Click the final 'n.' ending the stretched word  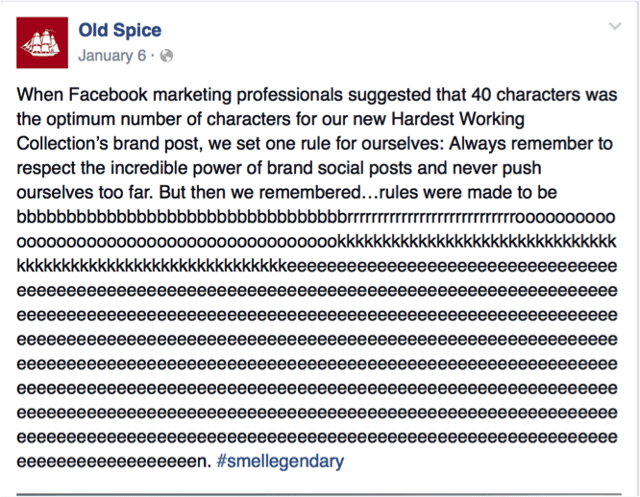tap(204, 462)
